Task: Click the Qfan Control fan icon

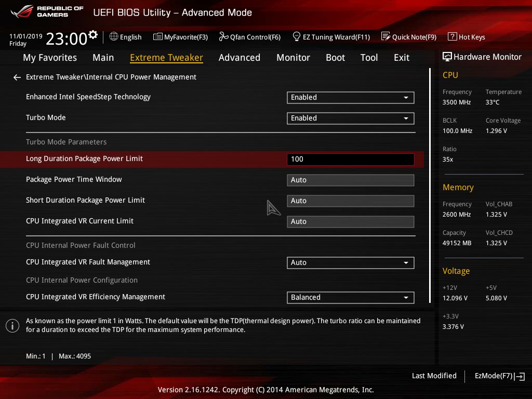Action: click(x=223, y=36)
